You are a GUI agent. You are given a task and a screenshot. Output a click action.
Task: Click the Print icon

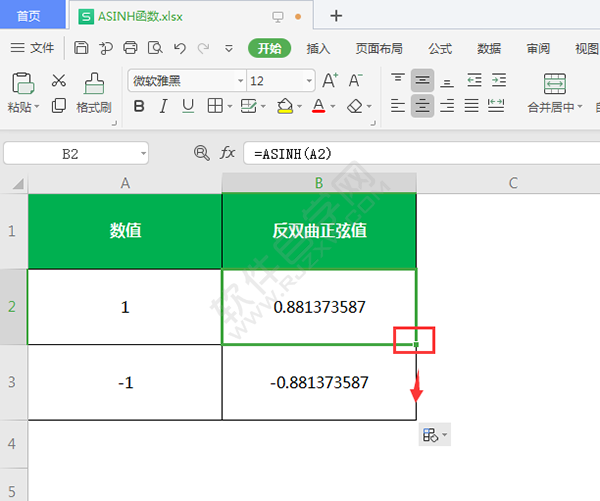pos(130,48)
